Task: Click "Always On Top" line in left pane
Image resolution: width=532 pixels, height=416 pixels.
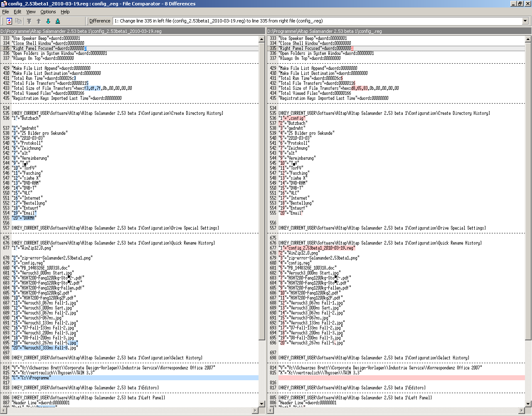Action: point(43,58)
